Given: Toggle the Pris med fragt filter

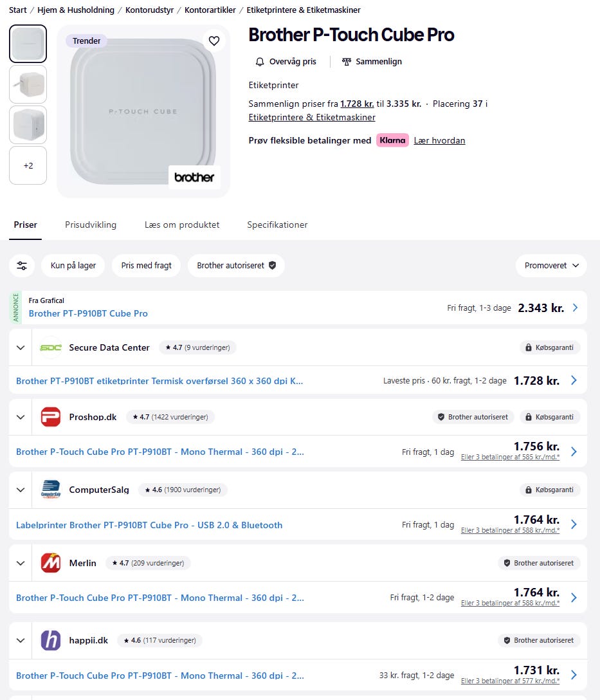Looking at the screenshot, I should (x=146, y=265).
